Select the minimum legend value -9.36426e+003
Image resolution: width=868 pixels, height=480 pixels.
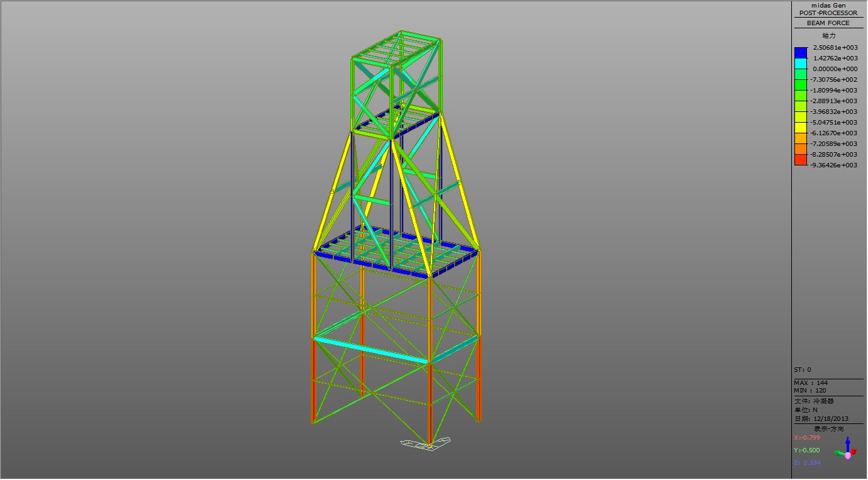833,165
